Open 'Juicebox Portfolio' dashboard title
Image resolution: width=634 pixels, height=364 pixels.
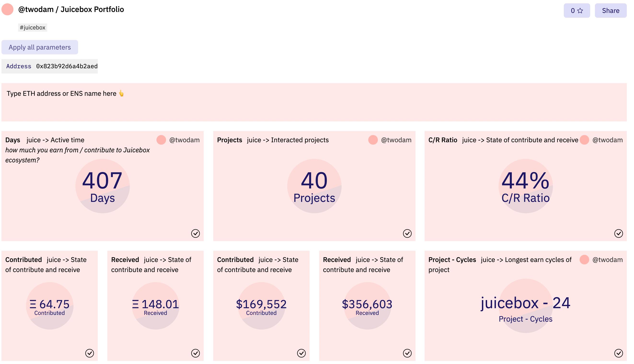(92, 10)
